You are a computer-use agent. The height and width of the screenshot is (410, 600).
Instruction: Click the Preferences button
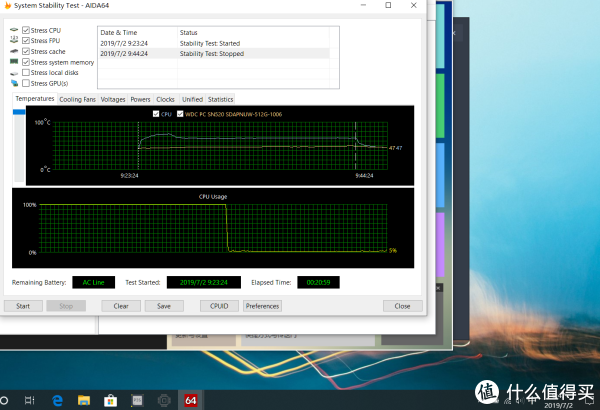coord(262,306)
